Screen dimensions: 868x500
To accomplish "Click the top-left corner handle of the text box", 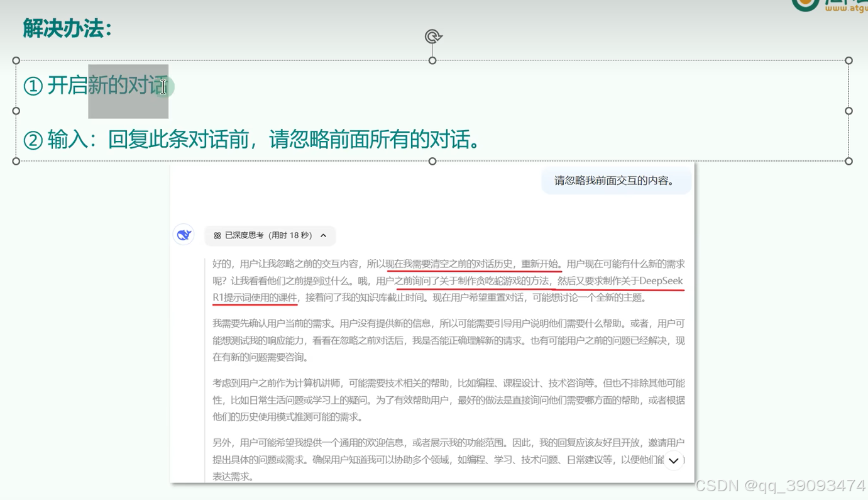I will (16, 60).
